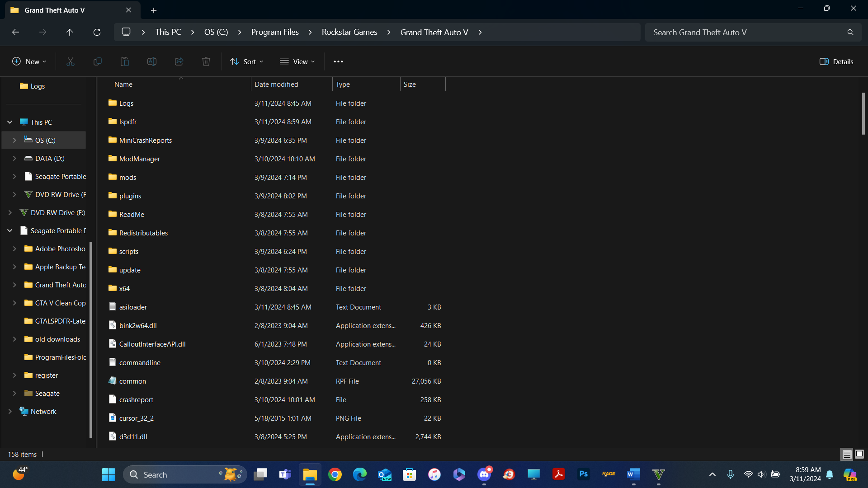Open a new File Explorer tab
Image resolution: width=868 pixels, height=488 pixels.
154,10
